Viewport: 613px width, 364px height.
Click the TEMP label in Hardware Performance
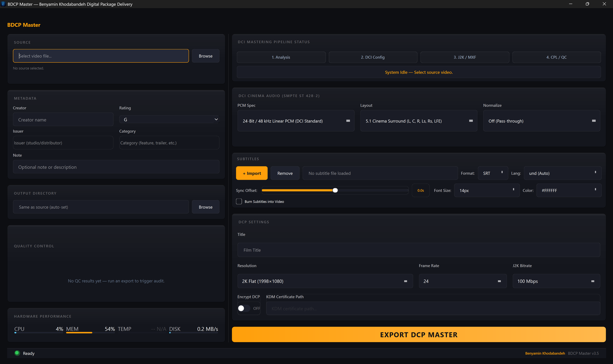[x=125, y=329]
